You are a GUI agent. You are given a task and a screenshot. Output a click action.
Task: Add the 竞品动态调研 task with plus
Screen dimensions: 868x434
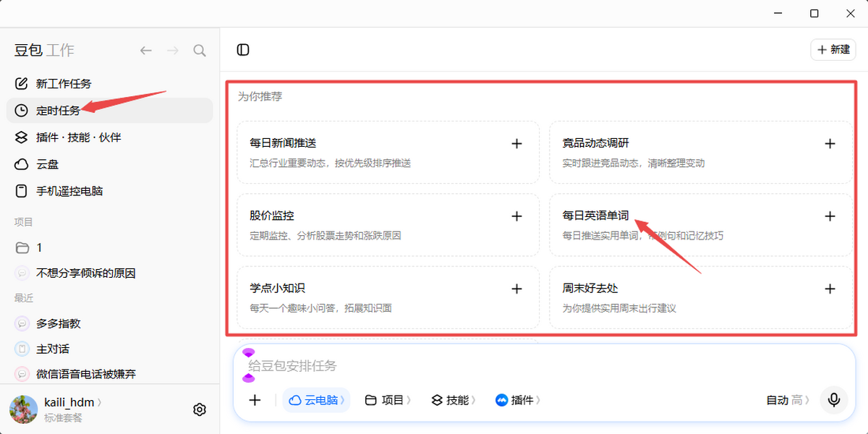[x=830, y=144]
